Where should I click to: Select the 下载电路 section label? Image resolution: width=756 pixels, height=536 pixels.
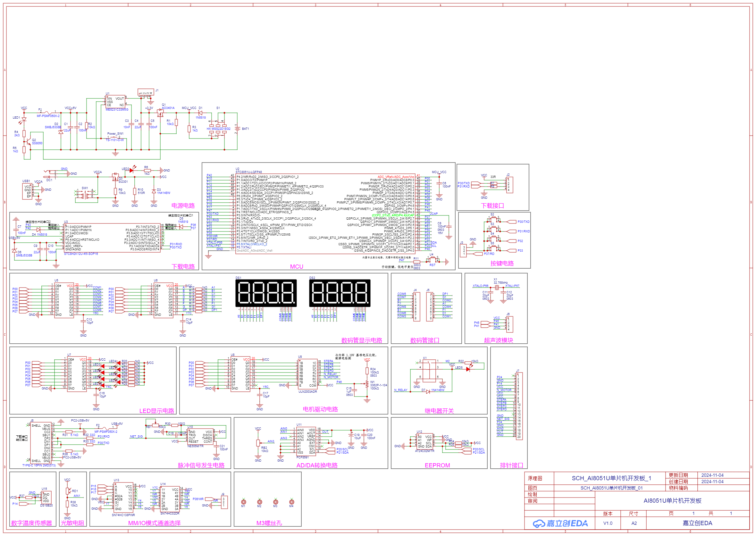[183, 266]
